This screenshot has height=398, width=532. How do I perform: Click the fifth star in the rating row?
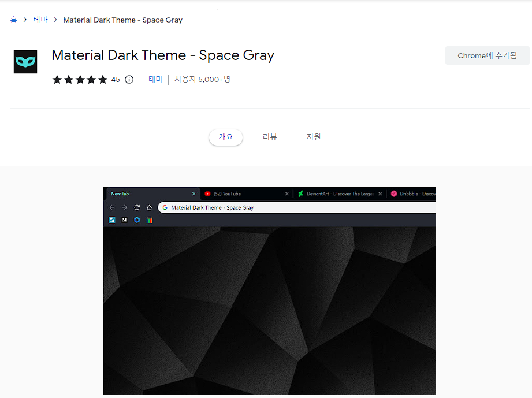[x=104, y=80]
